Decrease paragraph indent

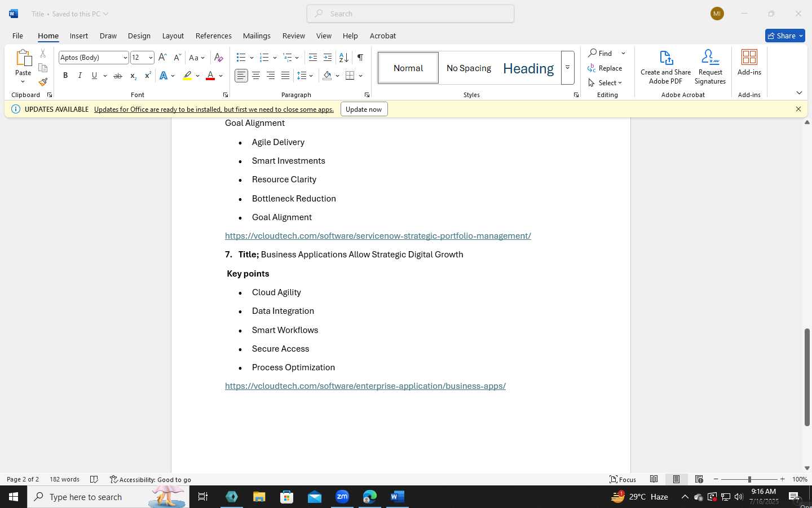tap(313, 58)
